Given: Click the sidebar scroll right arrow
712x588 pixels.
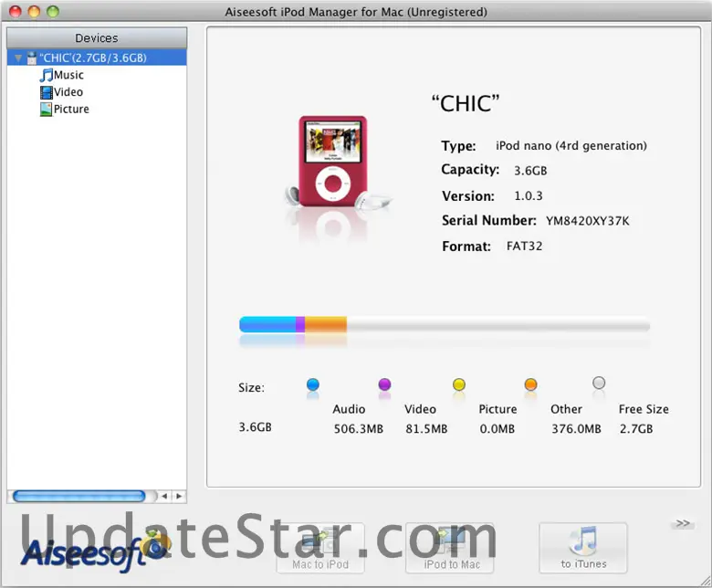Looking at the screenshot, I should click(x=179, y=497).
